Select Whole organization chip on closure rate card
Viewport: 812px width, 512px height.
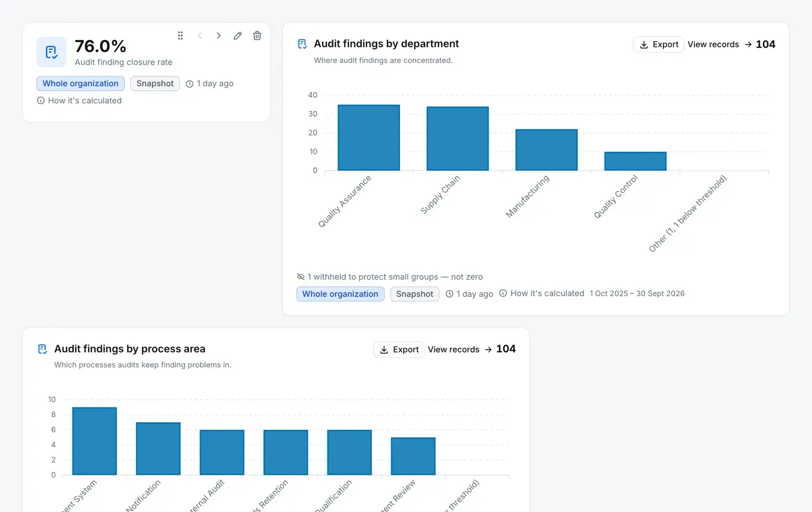click(80, 83)
